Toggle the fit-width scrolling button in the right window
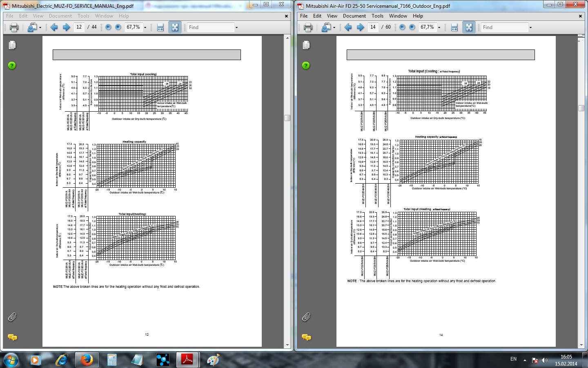588x368 pixels. pos(454,27)
